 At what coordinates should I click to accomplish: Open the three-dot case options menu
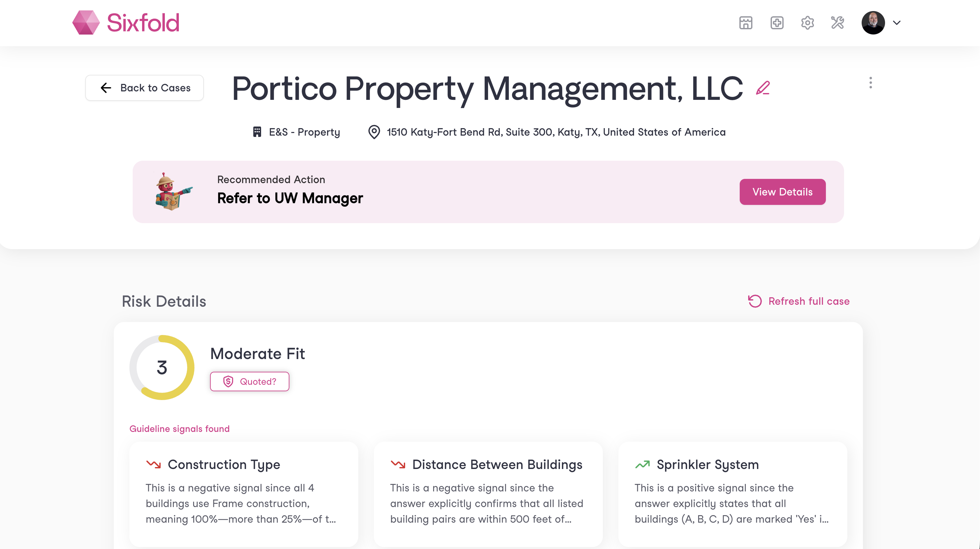coord(870,83)
